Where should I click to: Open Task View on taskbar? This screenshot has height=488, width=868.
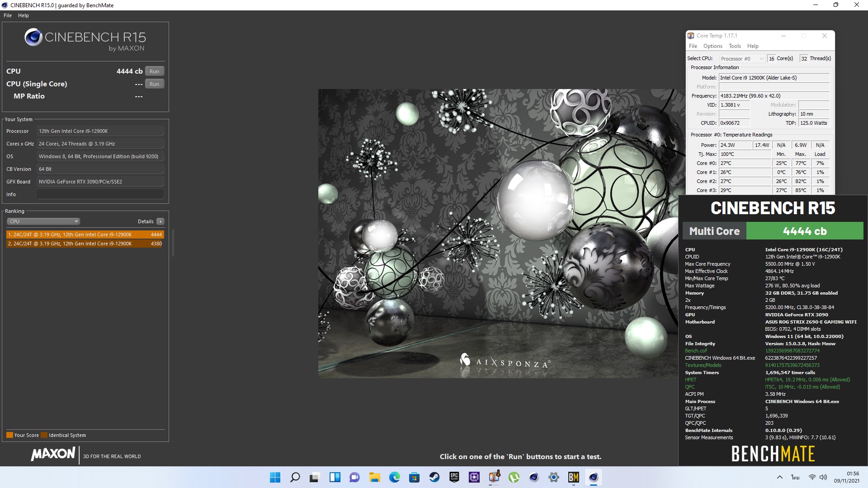point(315,477)
